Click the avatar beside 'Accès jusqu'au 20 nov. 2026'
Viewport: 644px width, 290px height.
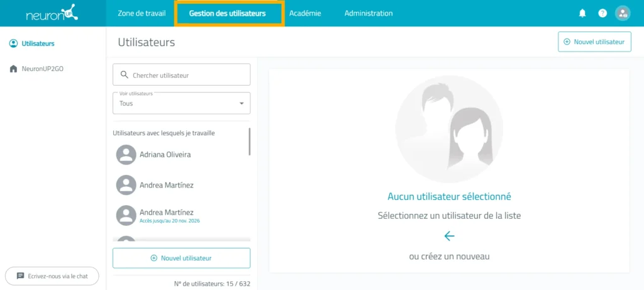(x=126, y=215)
